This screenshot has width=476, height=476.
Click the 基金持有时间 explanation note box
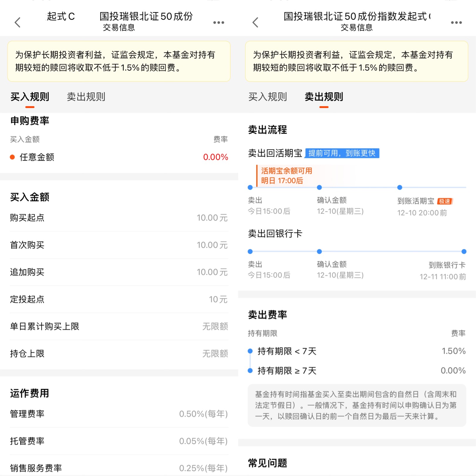(357, 405)
